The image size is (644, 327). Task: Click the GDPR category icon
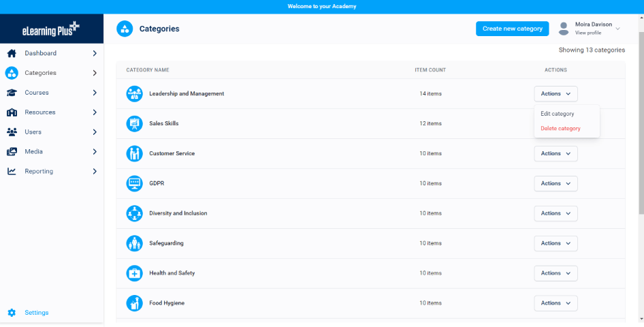(x=134, y=183)
